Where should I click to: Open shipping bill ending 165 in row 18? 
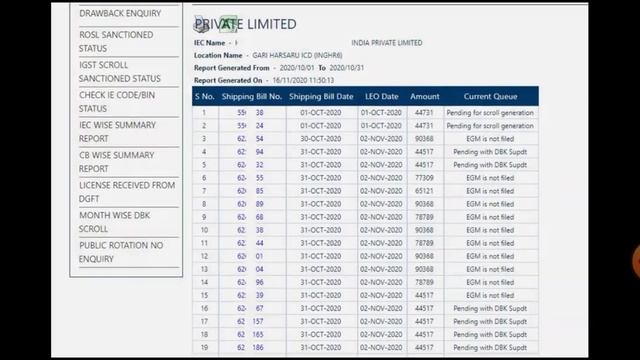pyautogui.click(x=250, y=335)
